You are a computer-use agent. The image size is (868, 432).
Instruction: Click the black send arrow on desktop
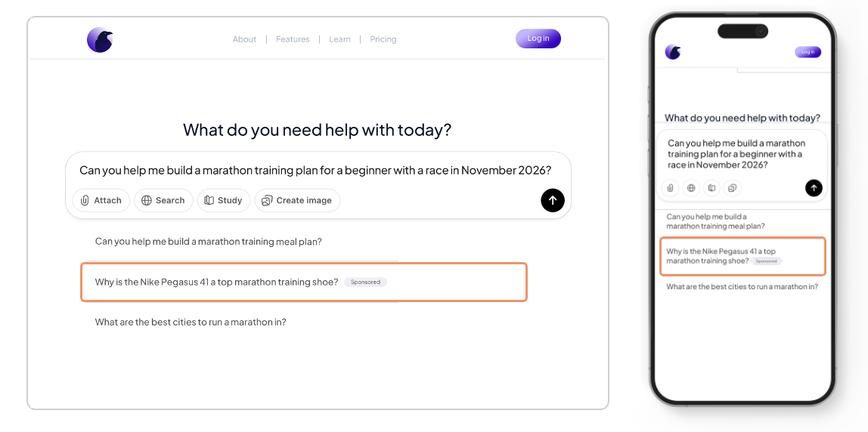[553, 200]
